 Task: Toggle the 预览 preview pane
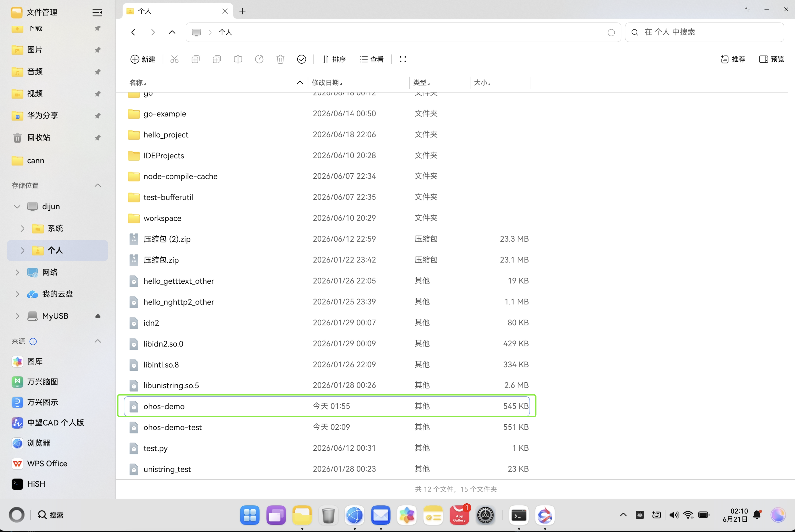point(772,59)
